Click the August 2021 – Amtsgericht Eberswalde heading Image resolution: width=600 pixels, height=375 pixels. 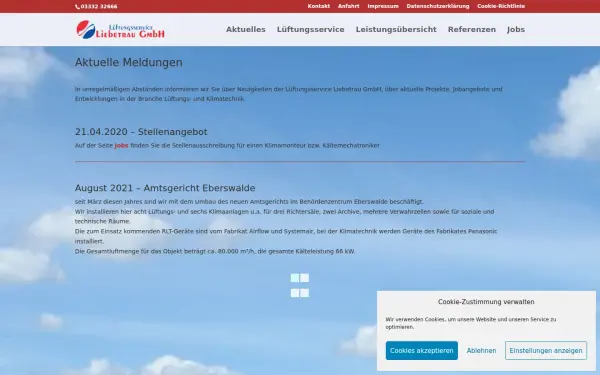165,188
